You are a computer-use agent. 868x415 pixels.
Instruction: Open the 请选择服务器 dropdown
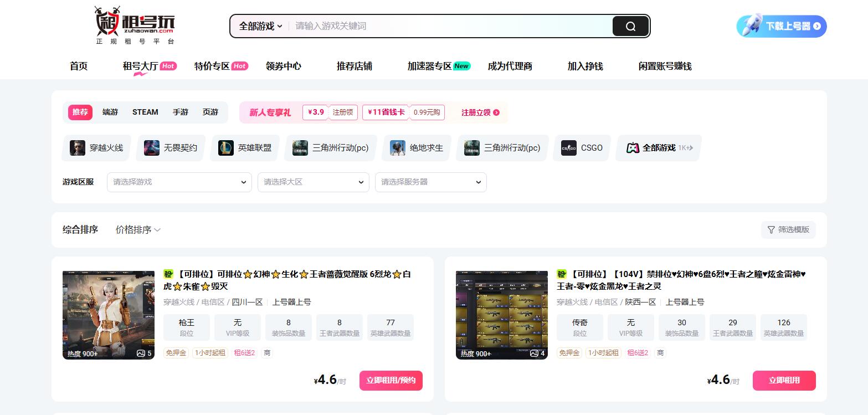(x=431, y=182)
